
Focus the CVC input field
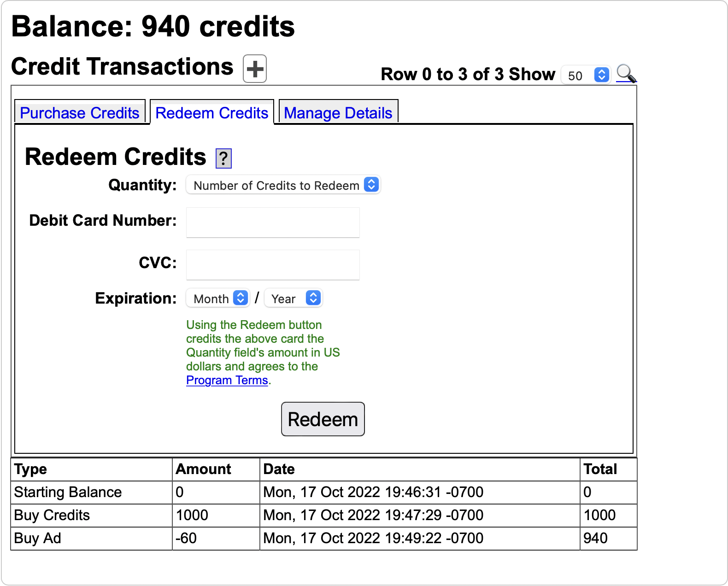(x=273, y=265)
